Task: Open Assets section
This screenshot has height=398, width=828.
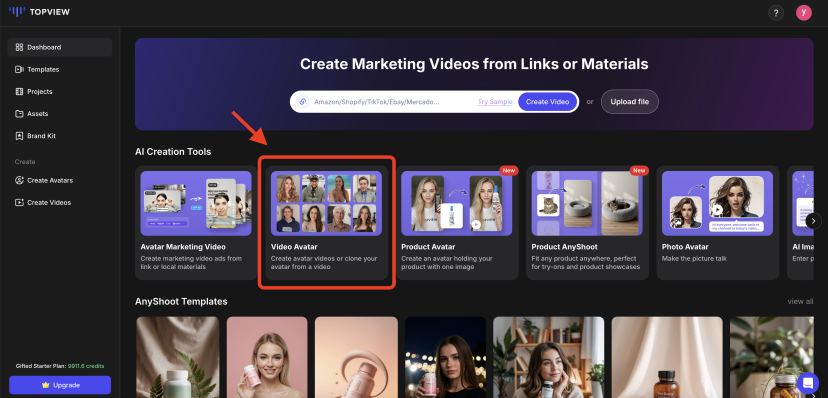Action: pyautogui.click(x=60, y=113)
